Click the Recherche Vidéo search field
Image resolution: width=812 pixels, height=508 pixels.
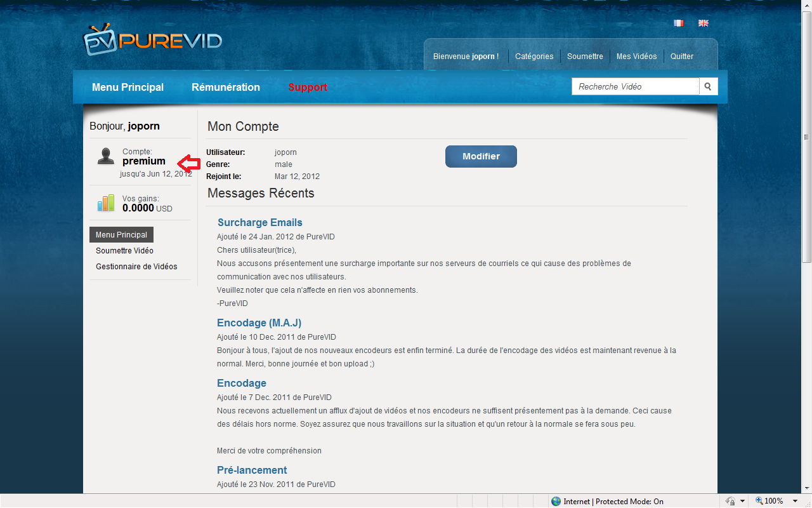click(635, 86)
